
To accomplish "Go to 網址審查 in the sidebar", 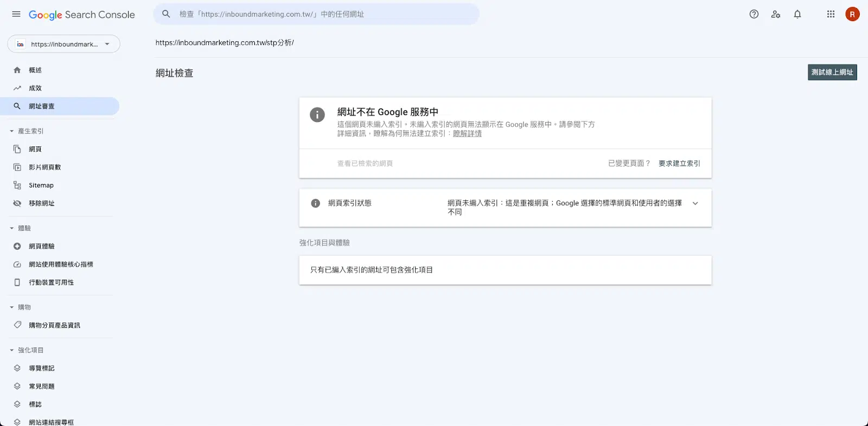I will coord(60,106).
